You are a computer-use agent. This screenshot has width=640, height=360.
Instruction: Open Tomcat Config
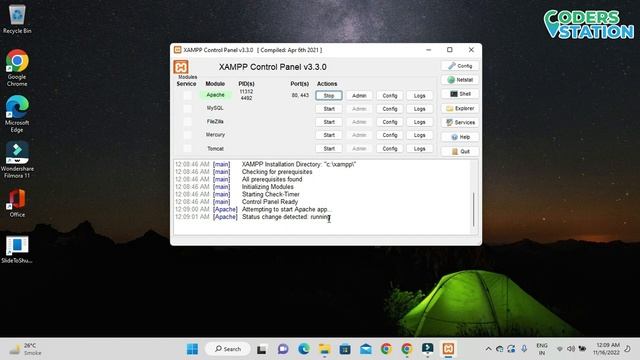coord(390,149)
